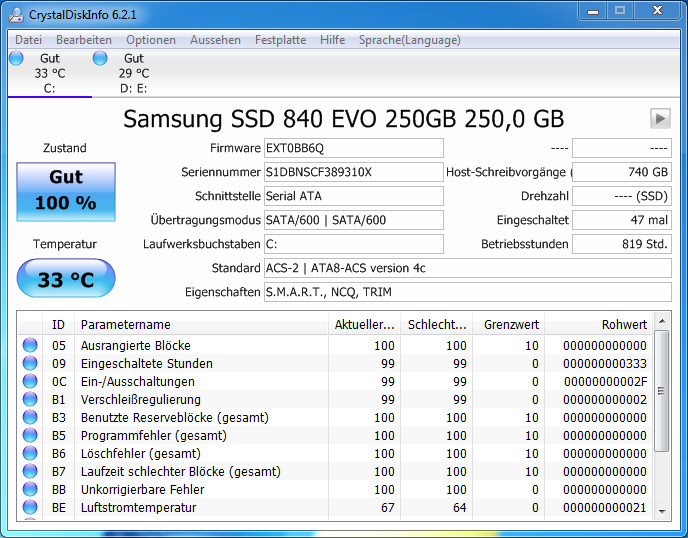Image resolution: width=688 pixels, height=538 pixels.
Task: Click the Eigenschaften field S.M.A.R.T., NCQ, TRIM
Action: [468, 292]
